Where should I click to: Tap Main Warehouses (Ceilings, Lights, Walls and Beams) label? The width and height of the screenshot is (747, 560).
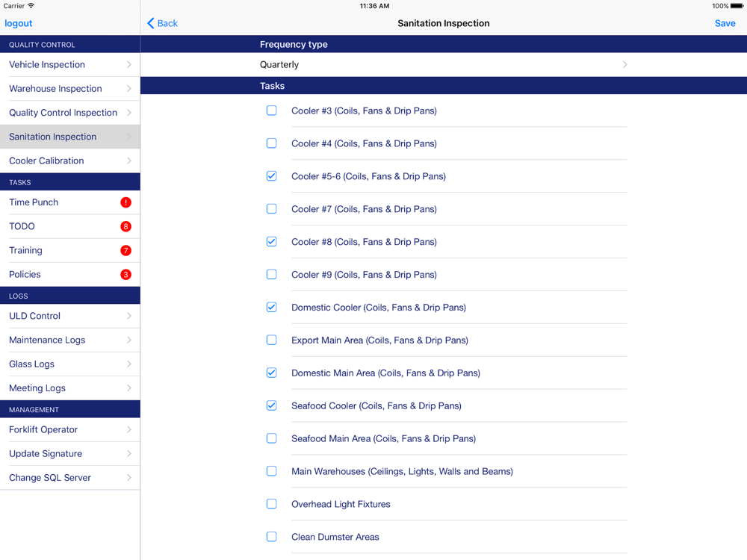pos(402,471)
